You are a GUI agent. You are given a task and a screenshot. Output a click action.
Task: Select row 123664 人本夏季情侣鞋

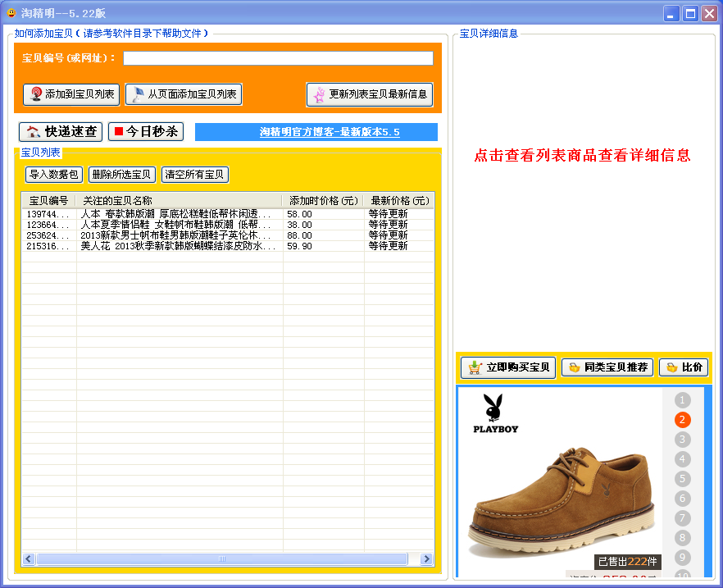[228, 225]
